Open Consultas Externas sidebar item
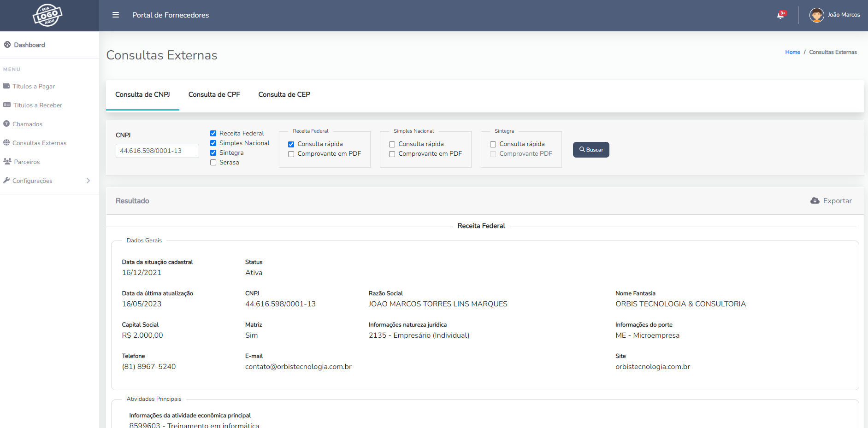This screenshot has width=868, height=428. [39, 143]
